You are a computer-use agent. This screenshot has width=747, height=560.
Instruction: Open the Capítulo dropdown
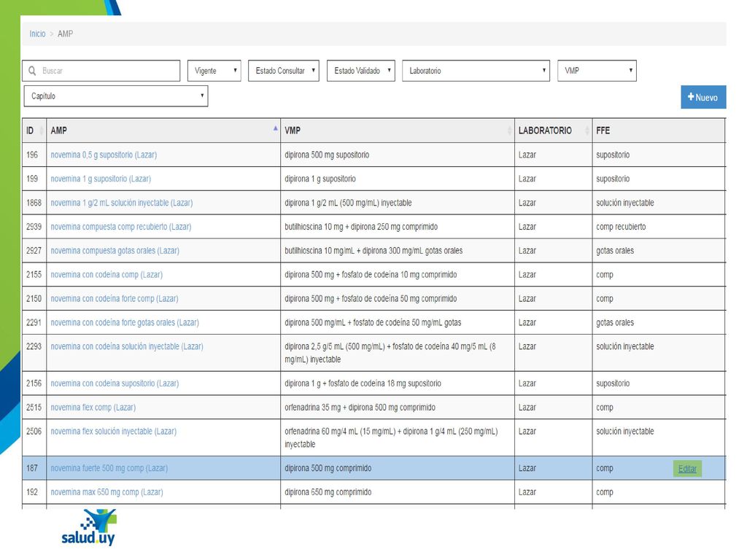(116, 96)
